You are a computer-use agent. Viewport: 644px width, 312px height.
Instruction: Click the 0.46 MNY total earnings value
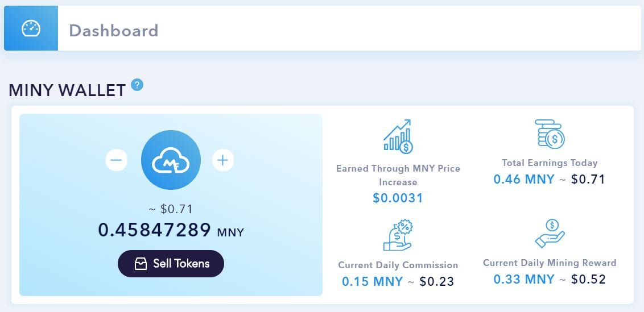(524, 179)
